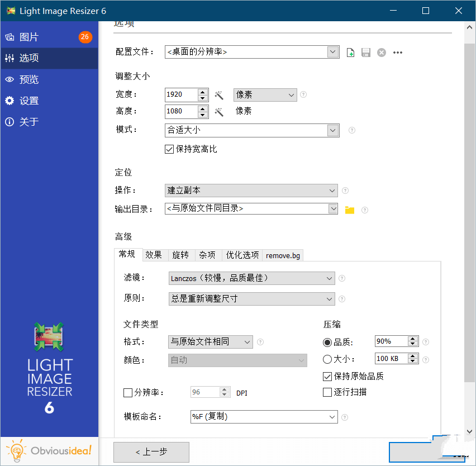This screenshot has width=476, height=466.
Task: Enable the 逐行扫描 checkbox
Action: click(x=327, y=392)
